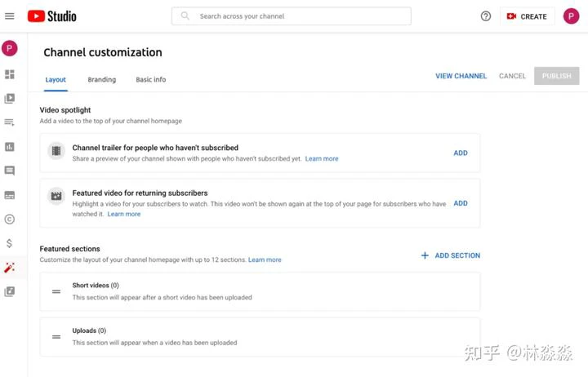The image size is (588, 377).
Task: Open the Playlists sidebar icon
Action: 9,122
